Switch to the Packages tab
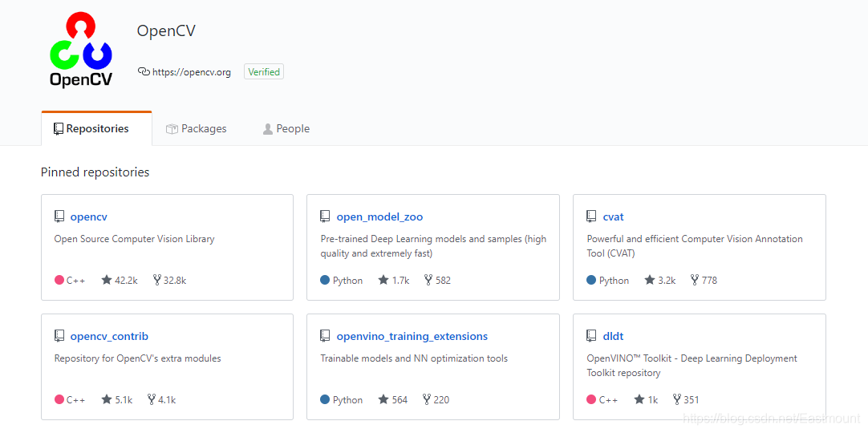This screenshot has width=868, height=433. coord(197,128)
